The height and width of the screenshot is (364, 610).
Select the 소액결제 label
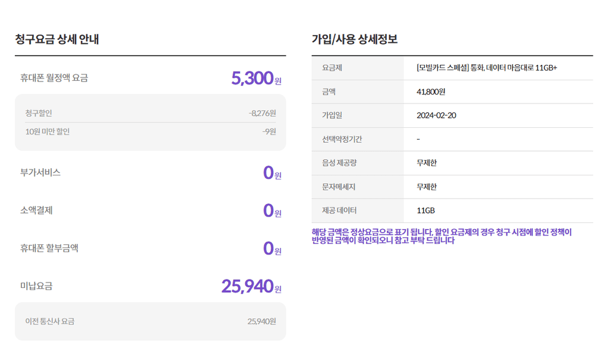coord(36,211)
